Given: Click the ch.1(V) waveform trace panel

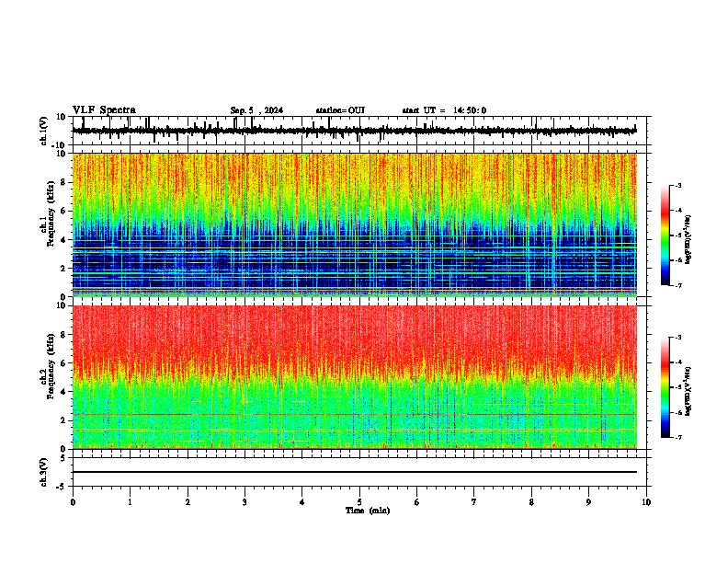Looking at the screenshot, I should click(x=359, y=131).
